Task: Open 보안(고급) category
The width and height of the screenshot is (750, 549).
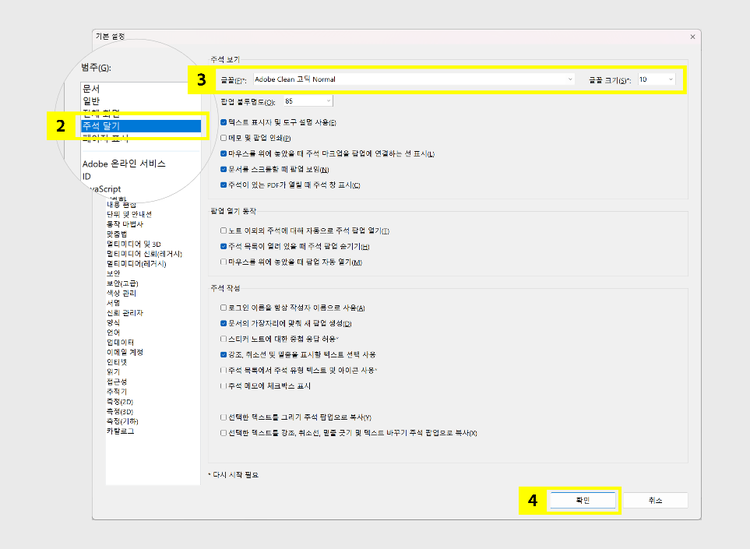Action: [122, 283]
